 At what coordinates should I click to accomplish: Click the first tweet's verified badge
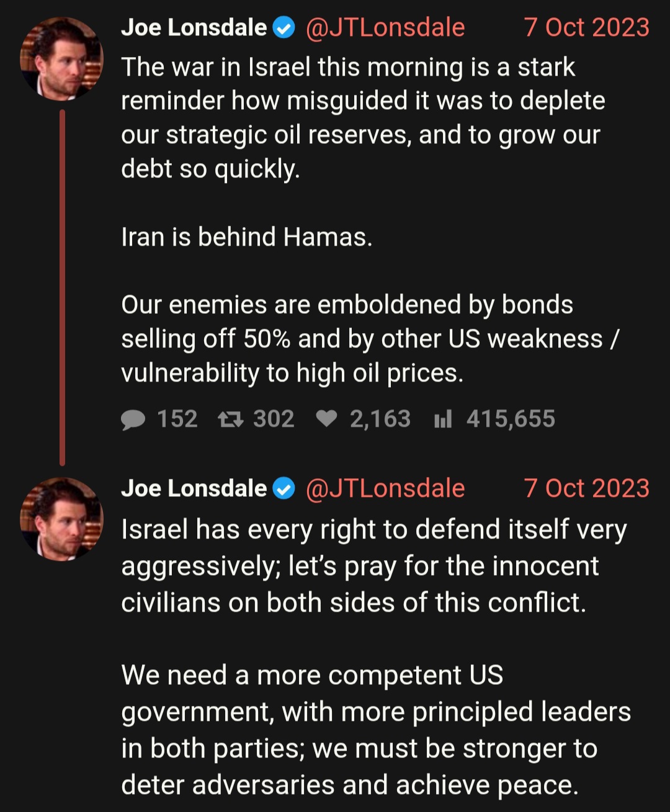click(x=284, y=28)
